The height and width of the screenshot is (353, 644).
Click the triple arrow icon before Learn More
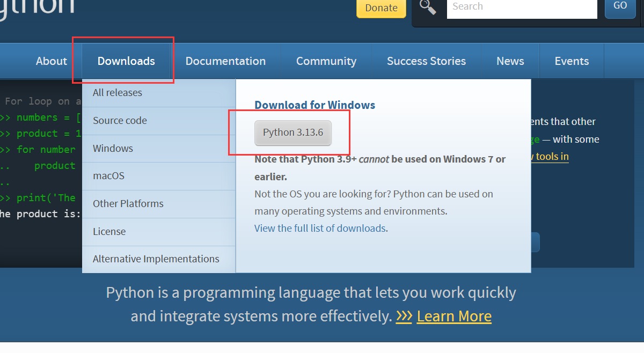click(404, 316)
